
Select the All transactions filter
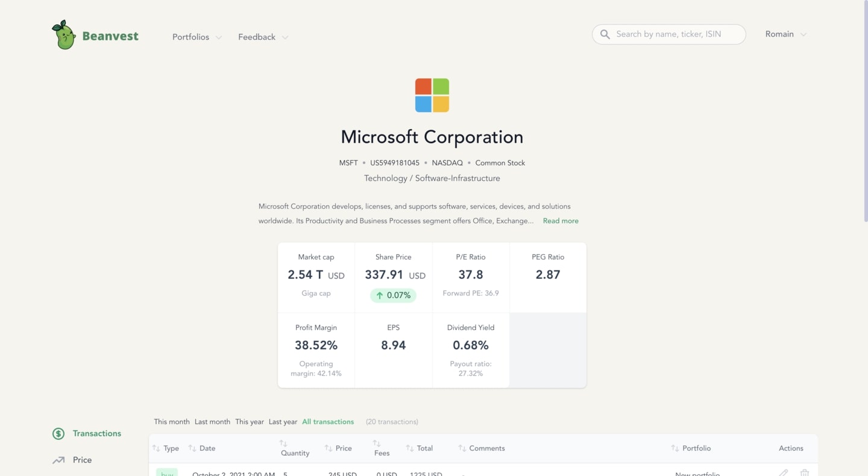coord(328,422)
